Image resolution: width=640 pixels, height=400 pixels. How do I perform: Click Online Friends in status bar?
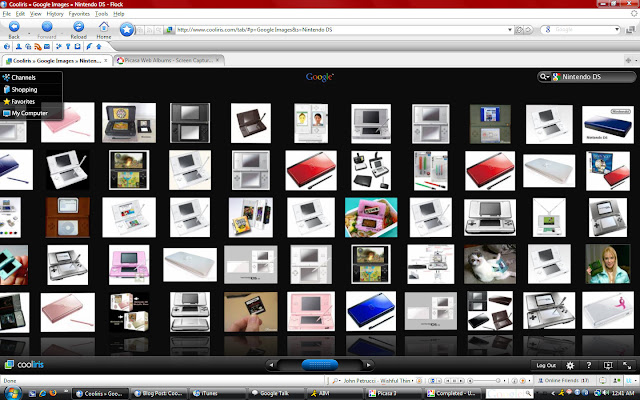[564, 380]
